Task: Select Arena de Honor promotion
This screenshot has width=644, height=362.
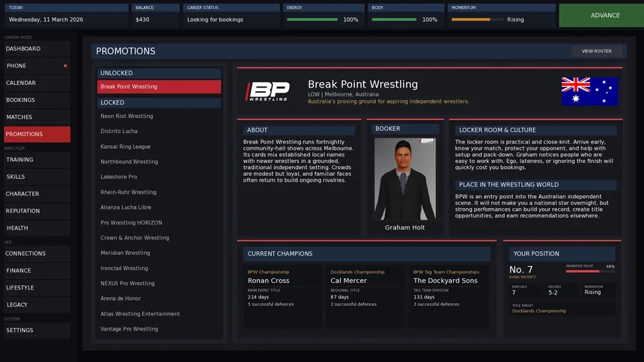Action: click(x=159, y=298)
